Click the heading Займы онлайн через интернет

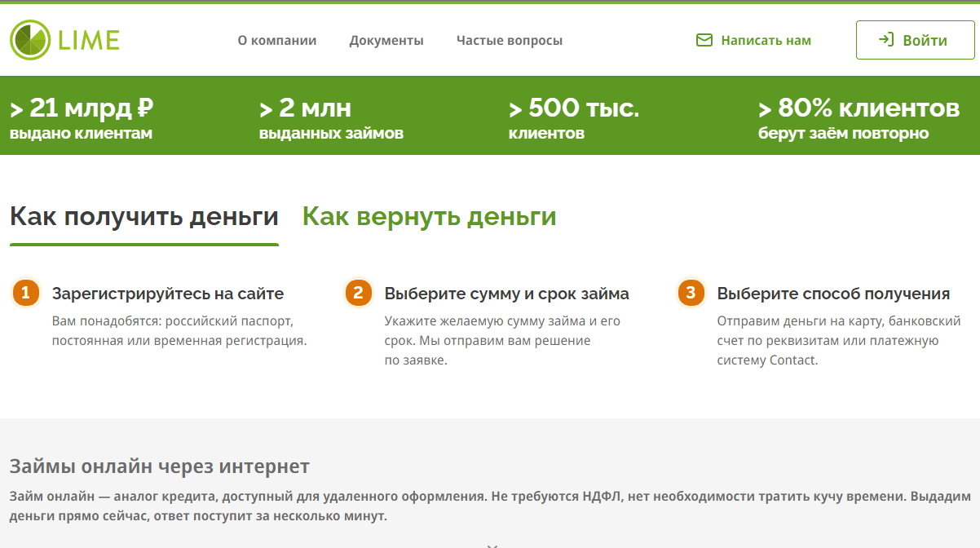tap(160, 466)
